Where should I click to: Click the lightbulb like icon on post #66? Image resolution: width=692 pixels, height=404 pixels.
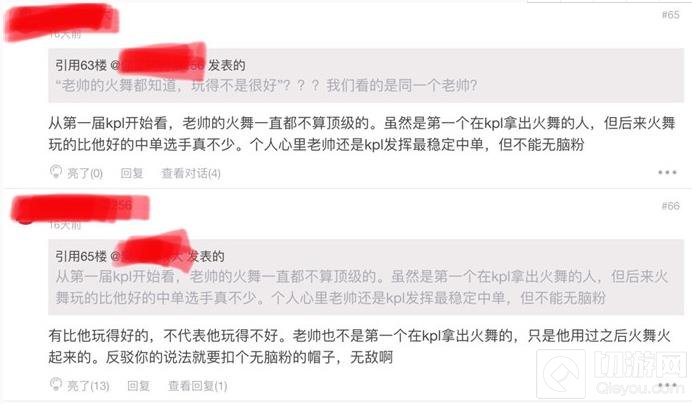tap(56, 385)
